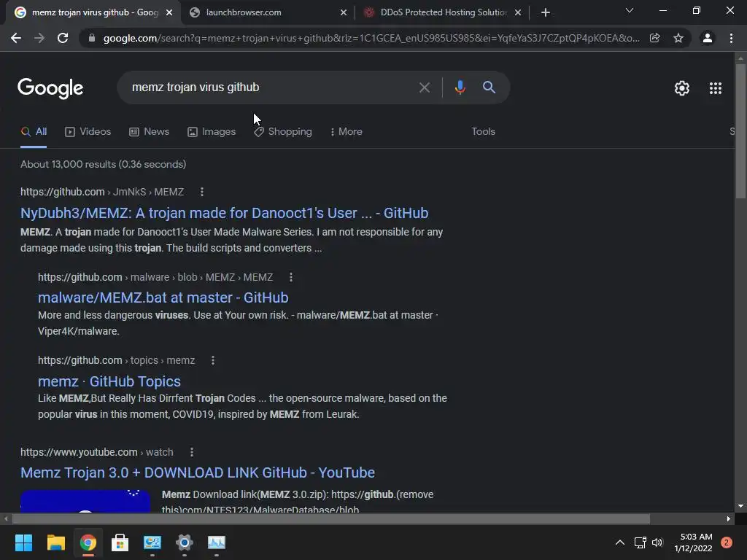Clear the search query with X
This screenshot has width=747, height=560.
(x=424, y=87)
